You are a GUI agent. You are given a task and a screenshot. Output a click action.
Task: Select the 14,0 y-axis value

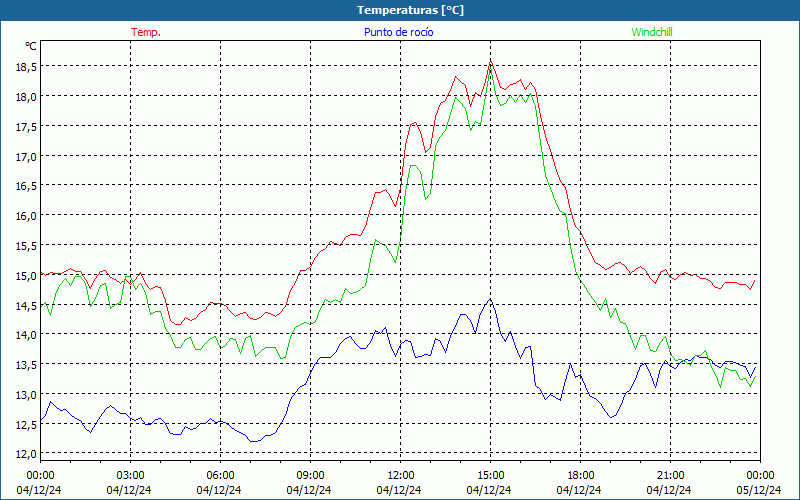(x=26, y=335)
